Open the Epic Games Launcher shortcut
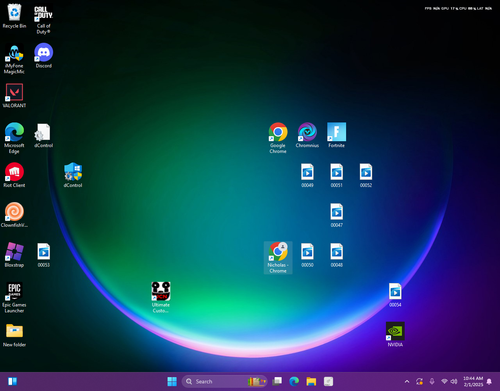500x391 pixels. click(x=14, y=298)
